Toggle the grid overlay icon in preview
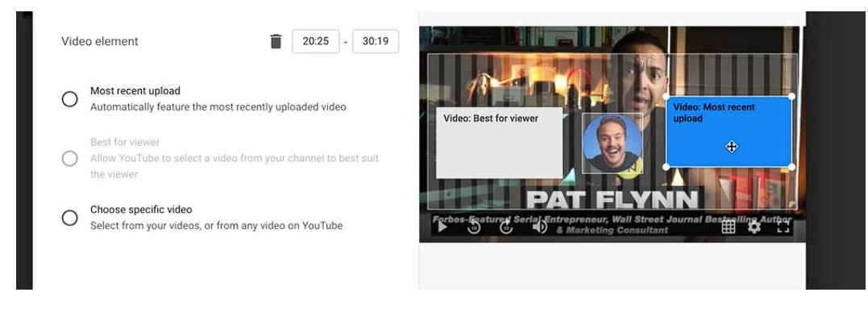 coord(728,227)
